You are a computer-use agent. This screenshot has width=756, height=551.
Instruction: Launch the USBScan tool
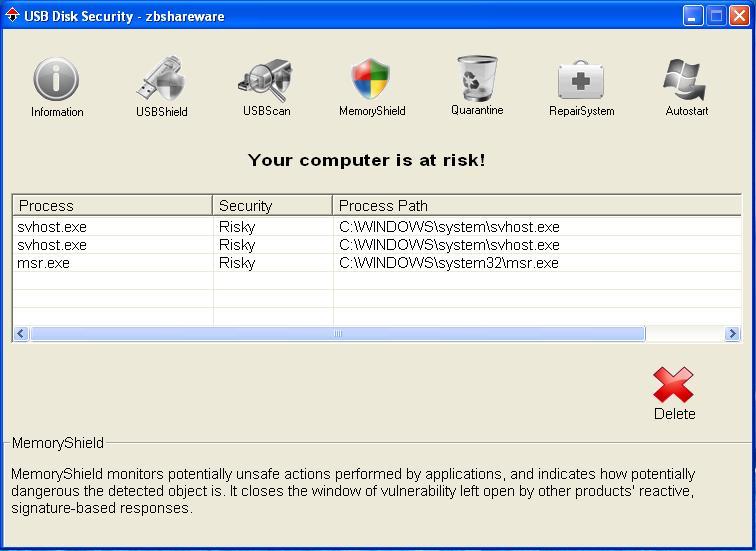(266, 87)
